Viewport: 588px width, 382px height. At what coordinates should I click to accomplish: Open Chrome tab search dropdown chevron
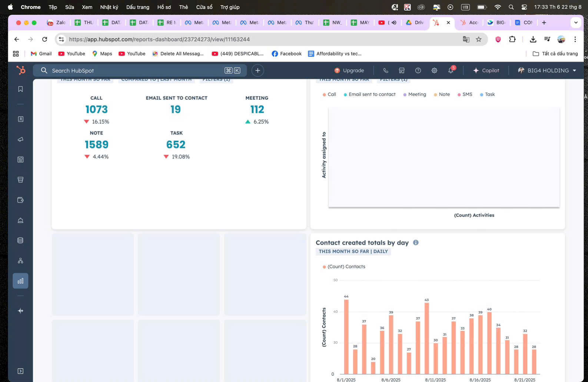click(x=576, y=23)
